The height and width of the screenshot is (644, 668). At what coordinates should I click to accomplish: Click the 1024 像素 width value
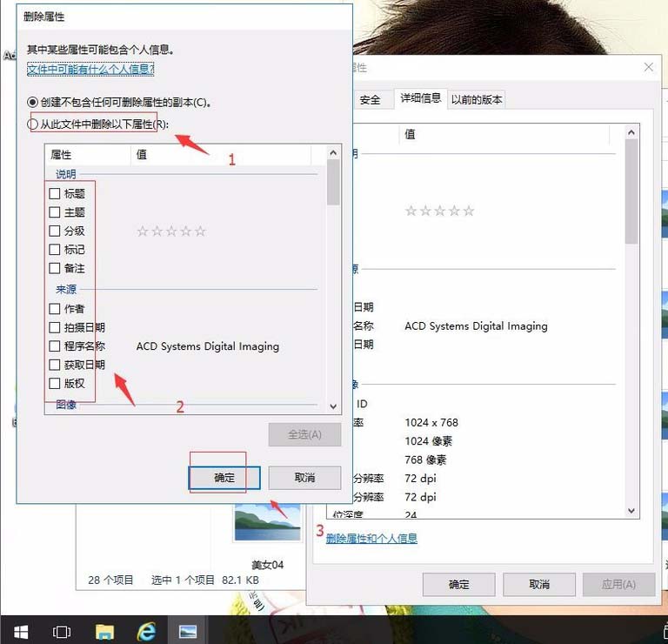[x=428, y=441]
